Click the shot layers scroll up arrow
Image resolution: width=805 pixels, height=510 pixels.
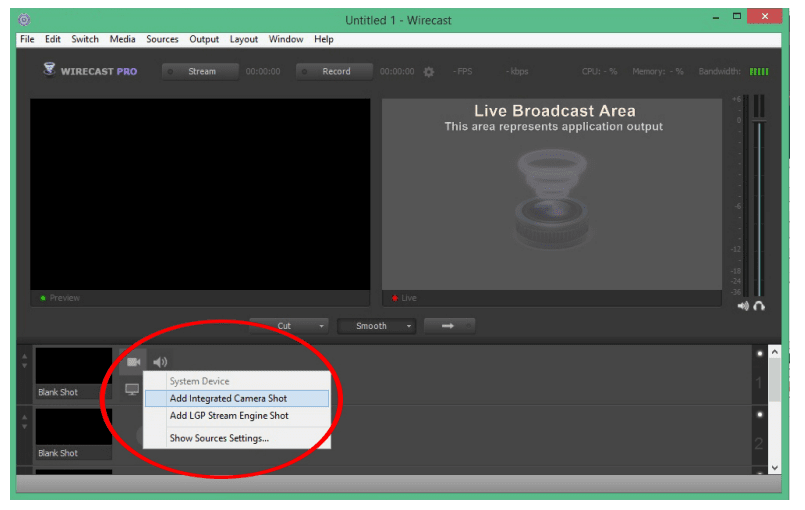(775, 352)
